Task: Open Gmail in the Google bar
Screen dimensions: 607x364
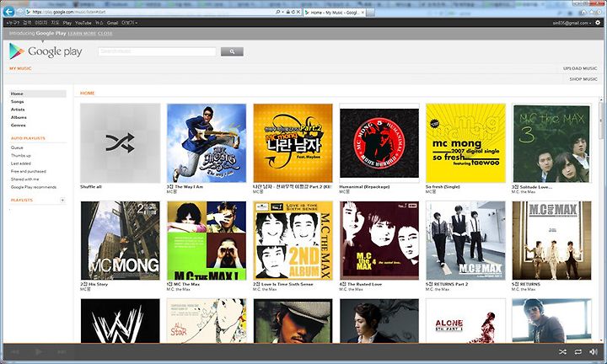Action: (x=112, y=23)
